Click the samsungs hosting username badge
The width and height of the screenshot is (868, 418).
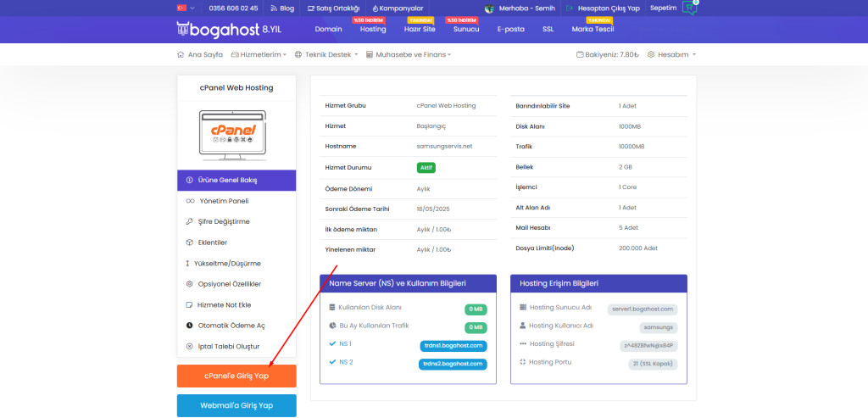(x=658, y=328)
